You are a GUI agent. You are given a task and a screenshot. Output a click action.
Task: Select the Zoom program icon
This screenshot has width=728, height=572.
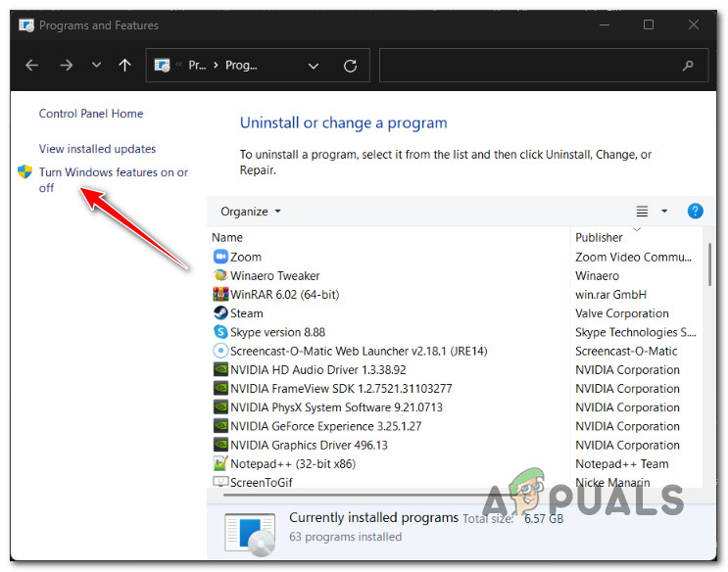click(x=220, y=257)
